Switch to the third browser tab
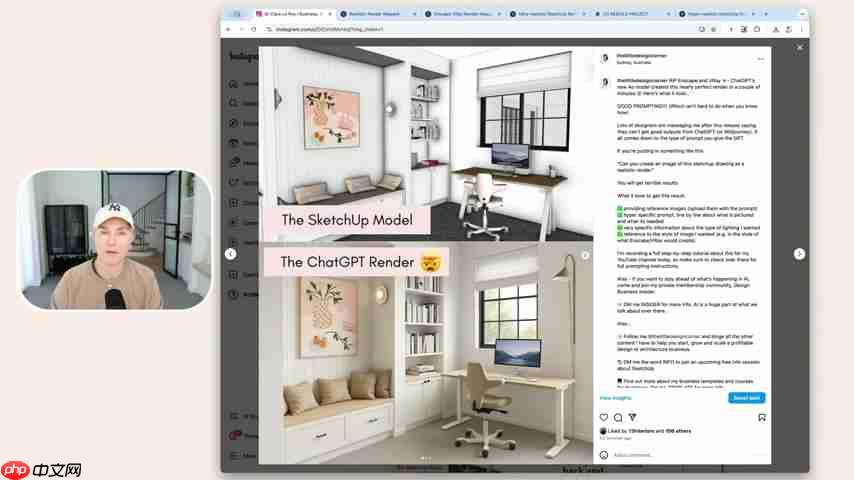The width and height of the screenshot is (854, 480). 463,14
